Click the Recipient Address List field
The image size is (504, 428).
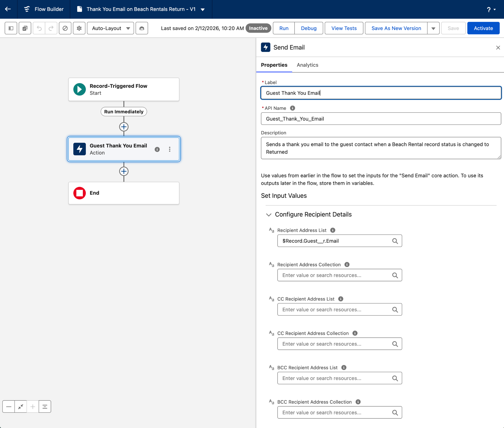pos(340,241)
